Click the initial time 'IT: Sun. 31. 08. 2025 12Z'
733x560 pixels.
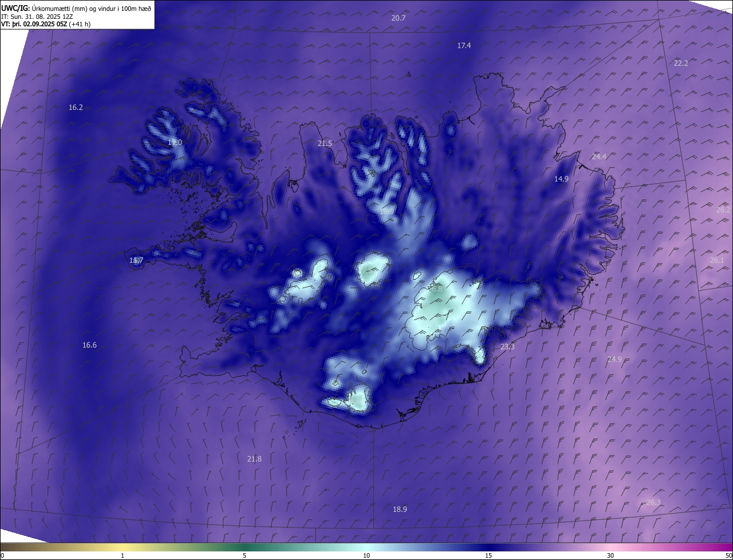click(x=37, y=16)
